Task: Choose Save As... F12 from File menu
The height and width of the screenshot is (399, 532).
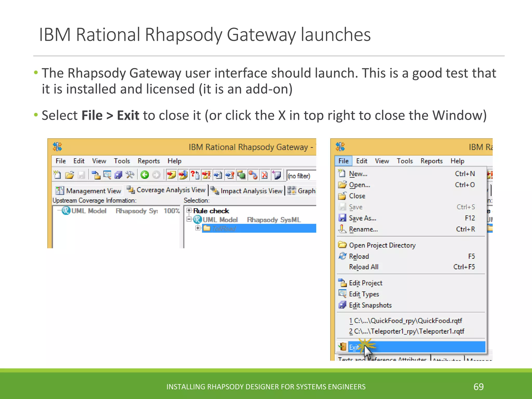Action: point(411,218)
